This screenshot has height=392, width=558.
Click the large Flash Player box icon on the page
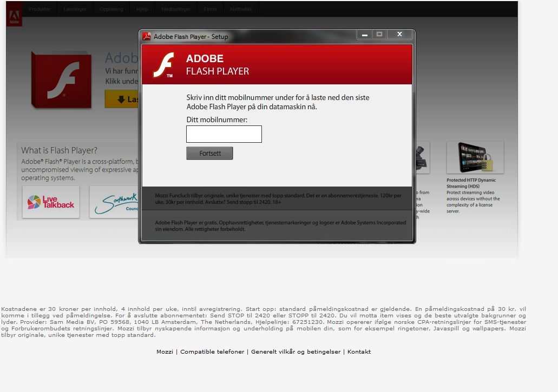point(62,79)
